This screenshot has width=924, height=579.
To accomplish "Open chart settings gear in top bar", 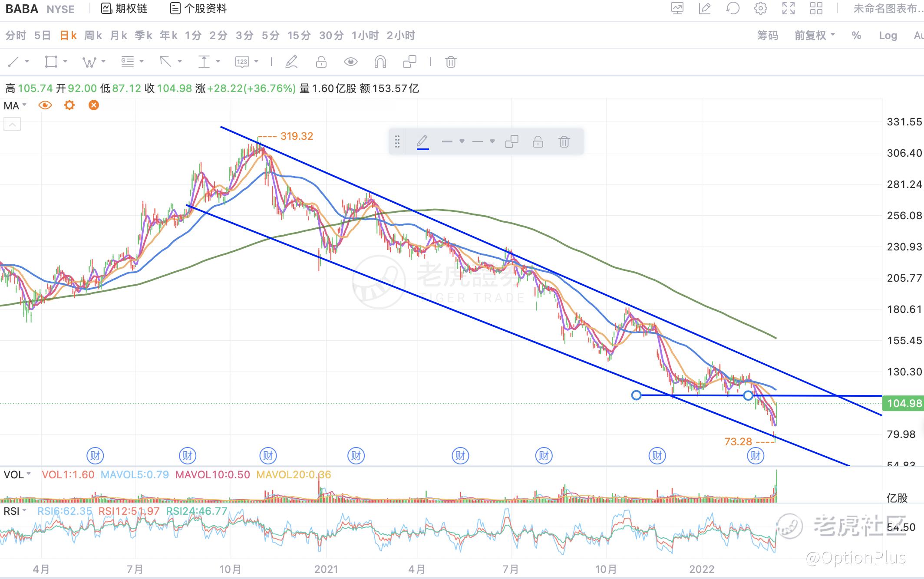I will point(760,9).
